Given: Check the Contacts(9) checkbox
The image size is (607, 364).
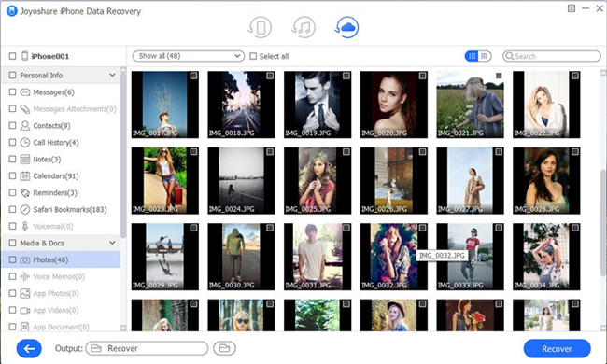Looking at the screenshot, I should tap(12, 126).
